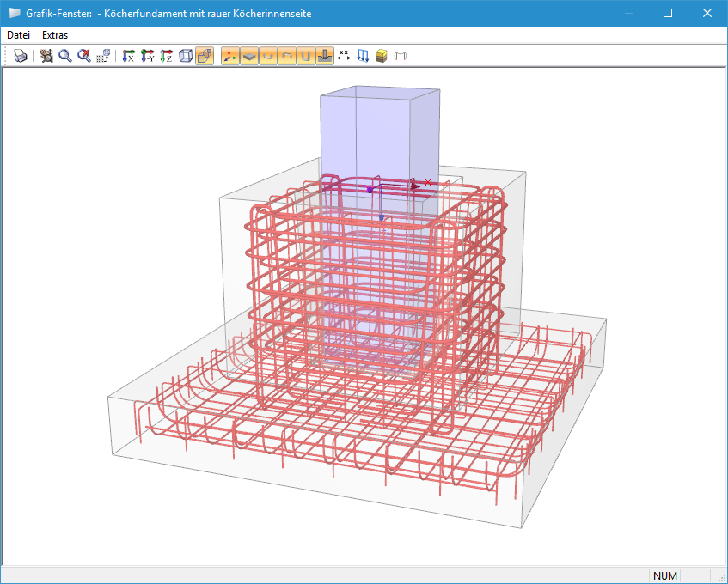728x584 pixels.
Task: Click the red stirrup reinforcement icon
Action: (401, 56)
